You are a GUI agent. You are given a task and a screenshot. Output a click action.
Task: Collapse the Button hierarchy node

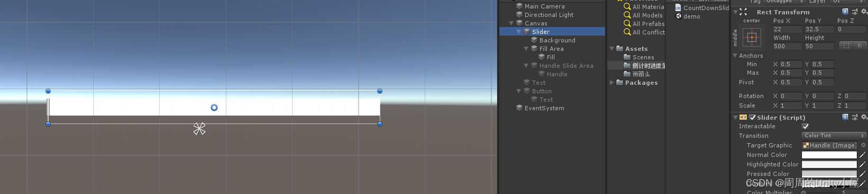[x=518, y=91]
